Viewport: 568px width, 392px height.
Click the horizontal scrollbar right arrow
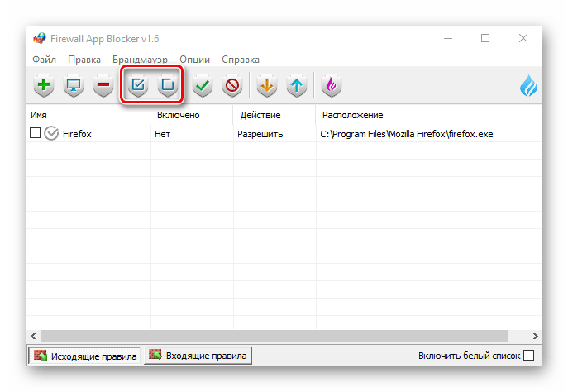tap(536, 336)
